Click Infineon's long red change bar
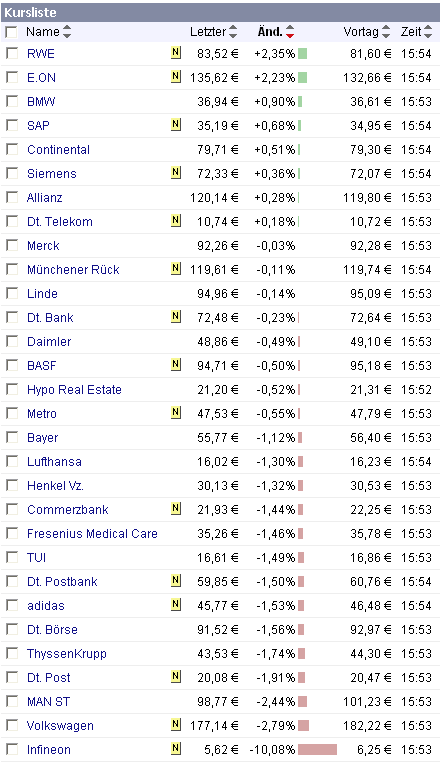The width and height of the screenshot is (440, 765). [x=317, y=749]
